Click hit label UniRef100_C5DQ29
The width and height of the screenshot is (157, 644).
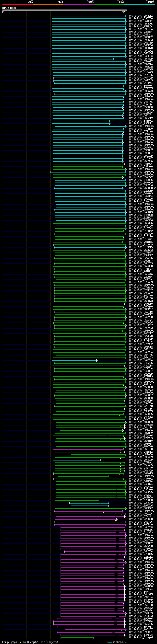tap(141, 374)
